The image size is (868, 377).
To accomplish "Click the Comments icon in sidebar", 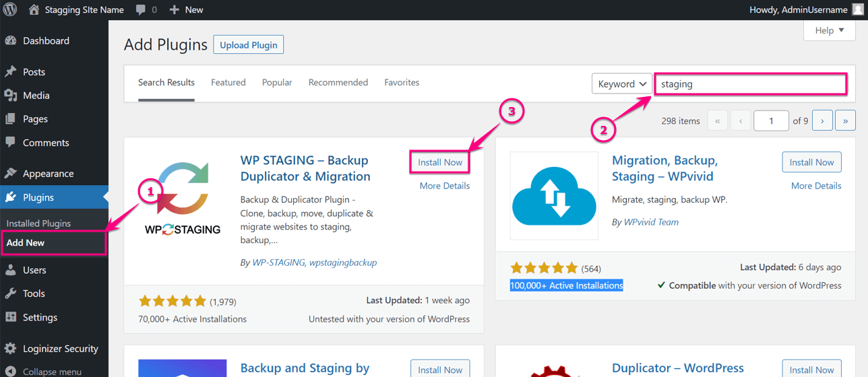I will (x=10, y=142).
